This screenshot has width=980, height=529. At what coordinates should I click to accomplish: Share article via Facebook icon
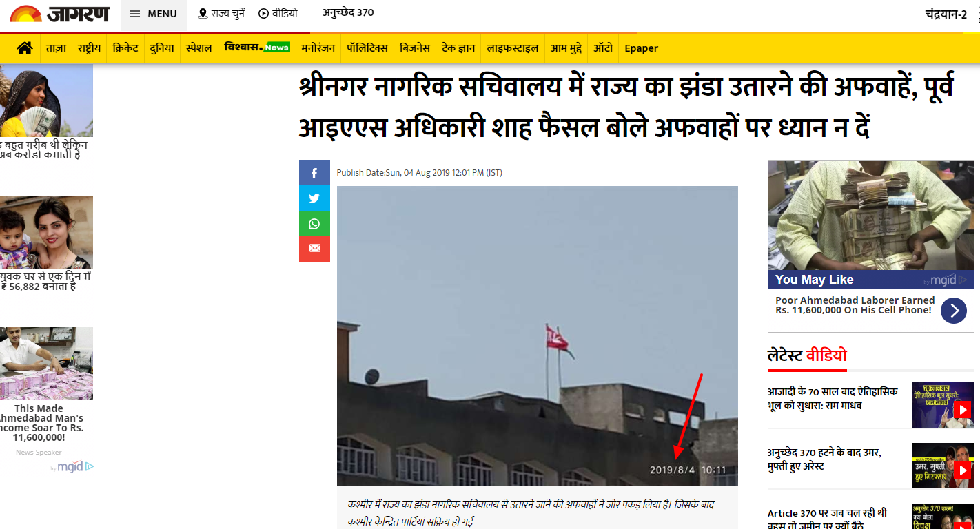coord(314,173)
